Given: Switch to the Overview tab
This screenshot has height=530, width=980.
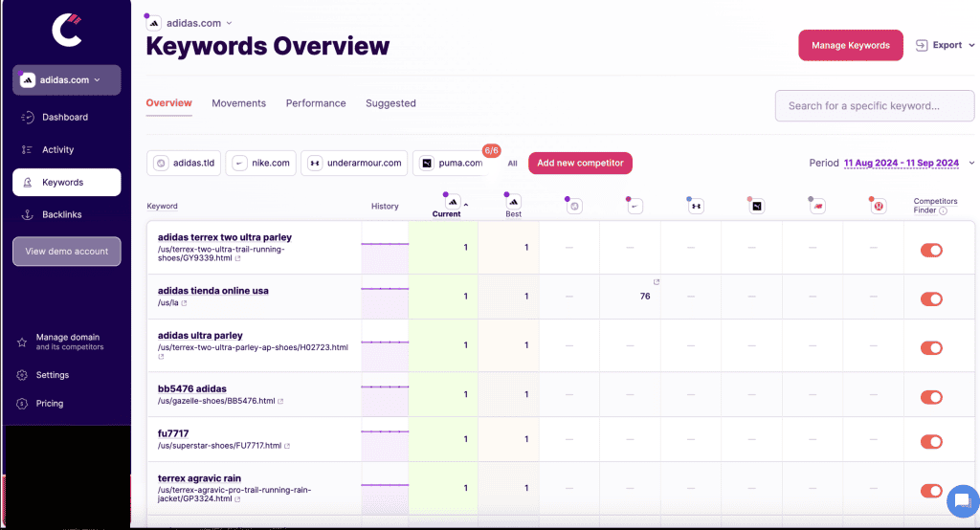Looking at the screenshot, I should (x=168, y=103).
